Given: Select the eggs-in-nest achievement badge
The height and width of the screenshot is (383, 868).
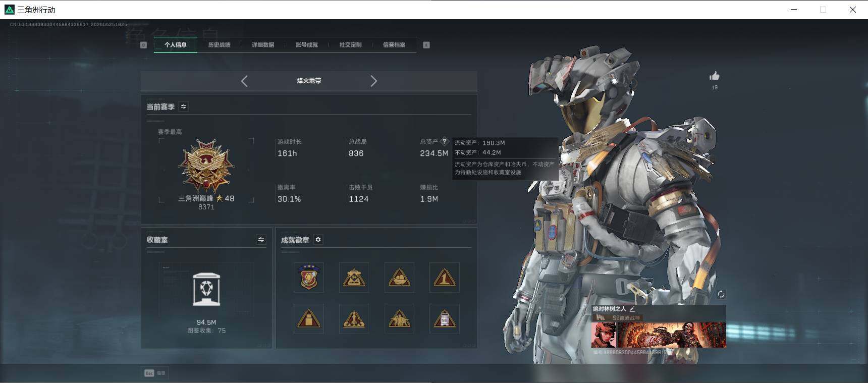Looking at the screenshot, I should [x=399, y=277].
